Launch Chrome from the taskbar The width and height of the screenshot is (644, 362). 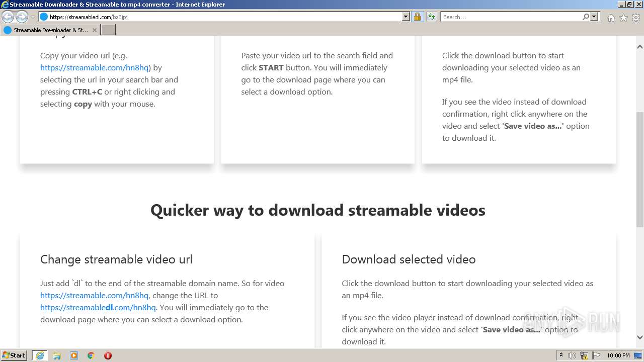(x=91, y=355)
